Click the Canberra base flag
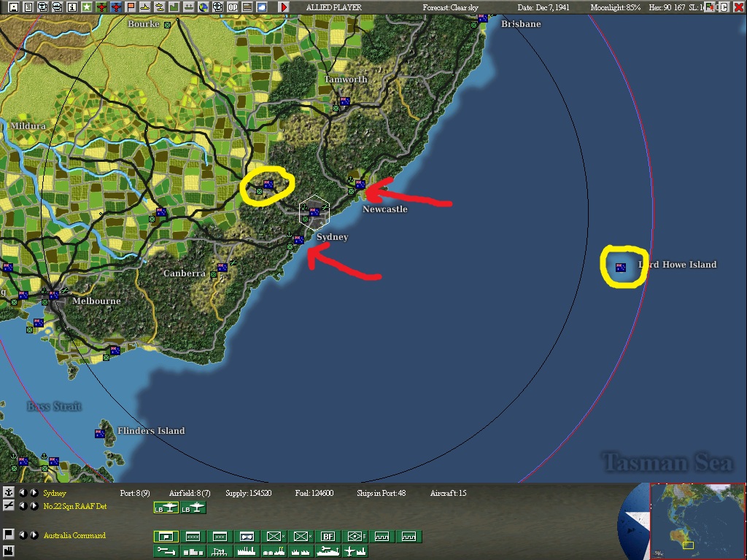747x560 pixels. point(222,268)
